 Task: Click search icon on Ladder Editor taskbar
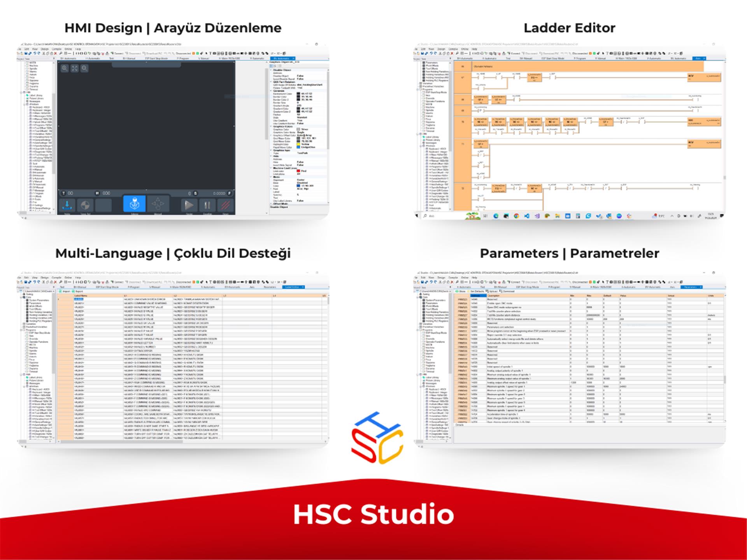pyautogui.click(x=425, y=216)
